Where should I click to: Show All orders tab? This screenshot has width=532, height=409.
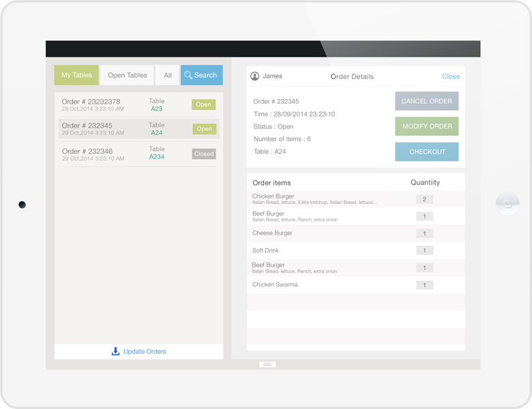pos(167,75)
